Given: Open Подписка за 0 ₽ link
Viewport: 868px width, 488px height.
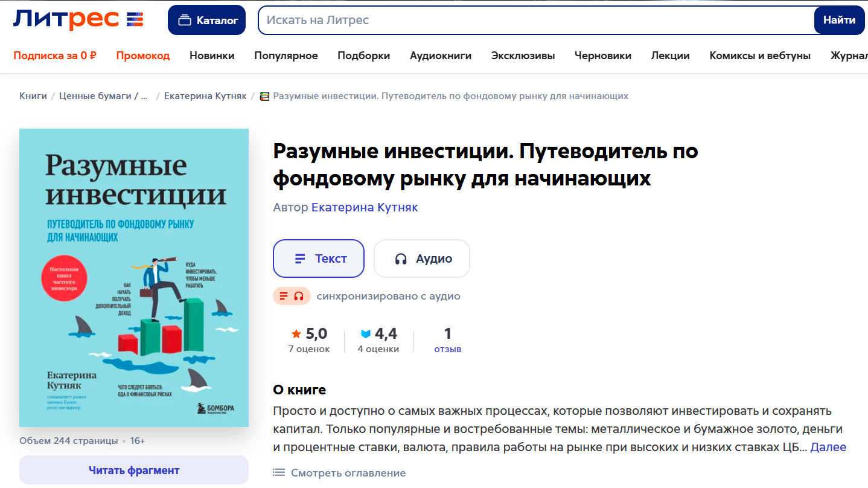Looking at the screenshot, I should pos(55,56).
